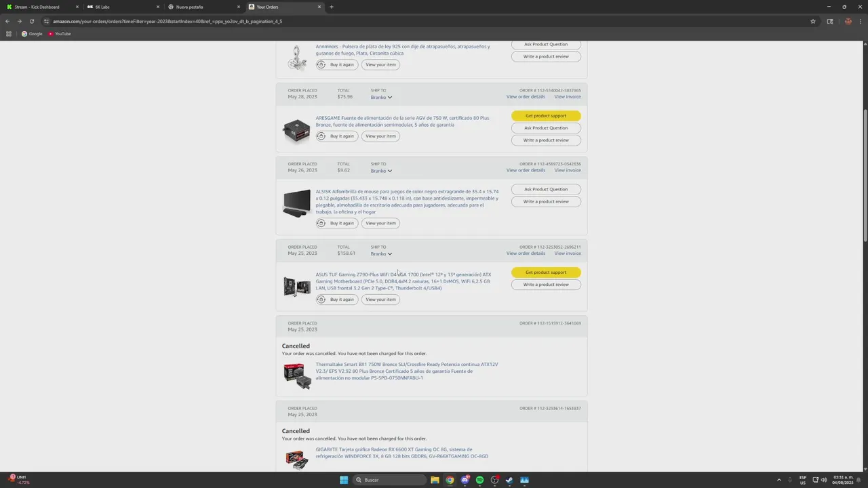Screen dimensions: 868x488
Task: Click the ASUS TUF motherboard thumbnail
Action: pyautogui.click(x=296, y=287)
